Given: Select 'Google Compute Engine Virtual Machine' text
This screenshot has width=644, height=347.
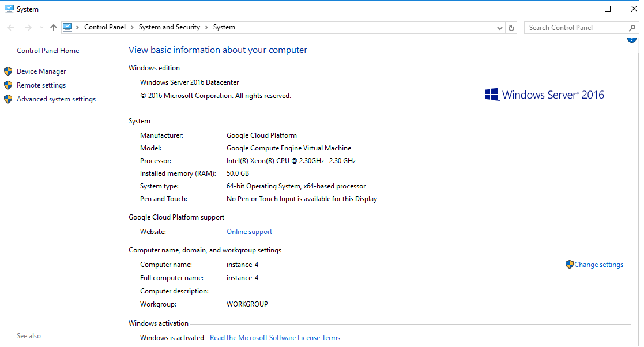Looking at the screenshot, I should coord(289,148).
